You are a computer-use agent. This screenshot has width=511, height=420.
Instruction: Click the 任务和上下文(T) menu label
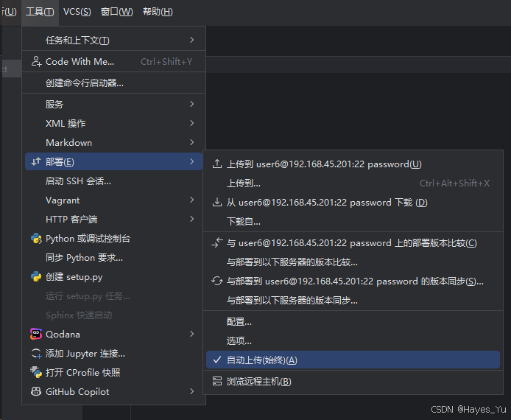pyautogui.click(x=77, y=41)
